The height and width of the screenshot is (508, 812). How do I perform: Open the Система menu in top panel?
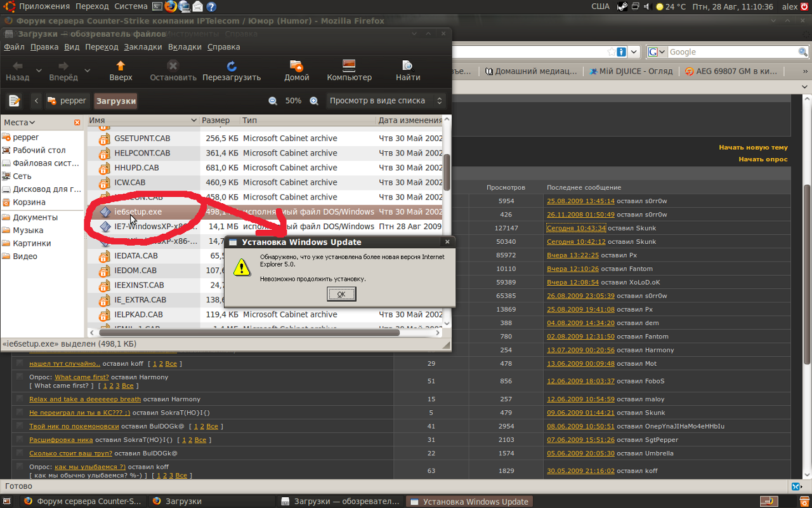tap(131, 6)
